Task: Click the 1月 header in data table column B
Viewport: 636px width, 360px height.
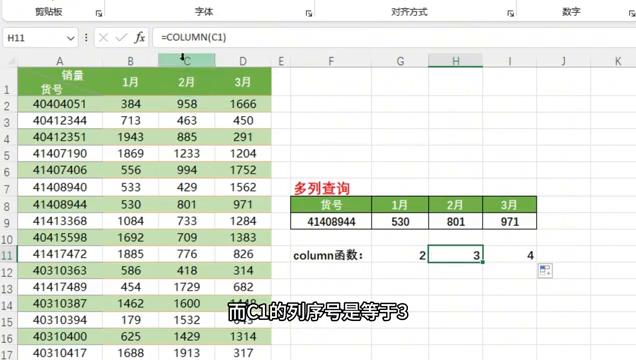Action: (130, 82)
